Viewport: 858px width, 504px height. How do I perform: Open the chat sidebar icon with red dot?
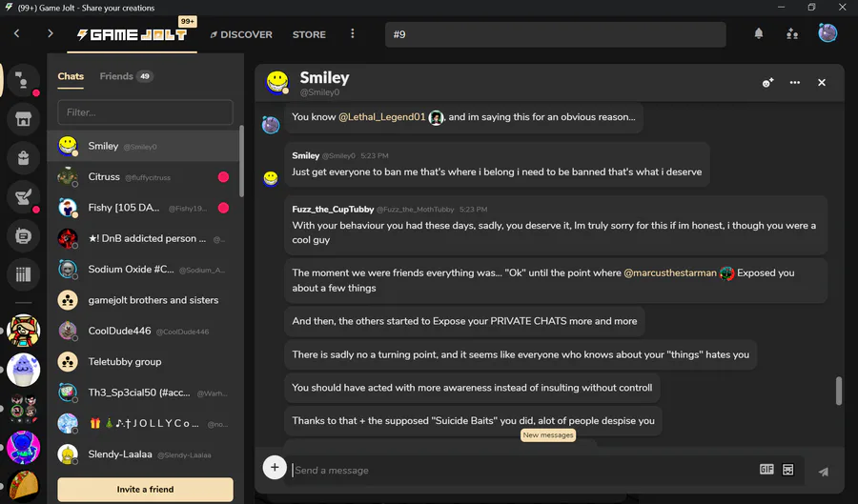click(23, 80)
